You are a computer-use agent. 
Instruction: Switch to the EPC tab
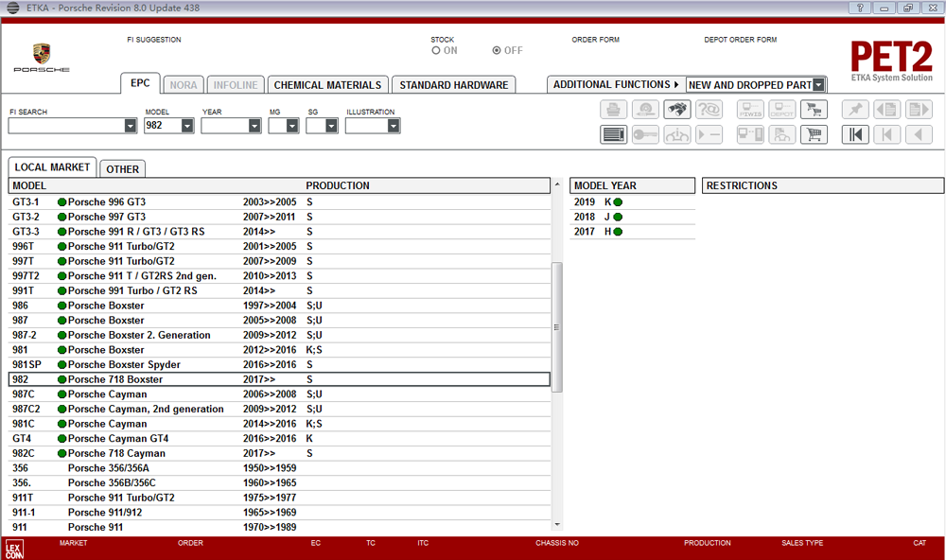tap(140, 83)
